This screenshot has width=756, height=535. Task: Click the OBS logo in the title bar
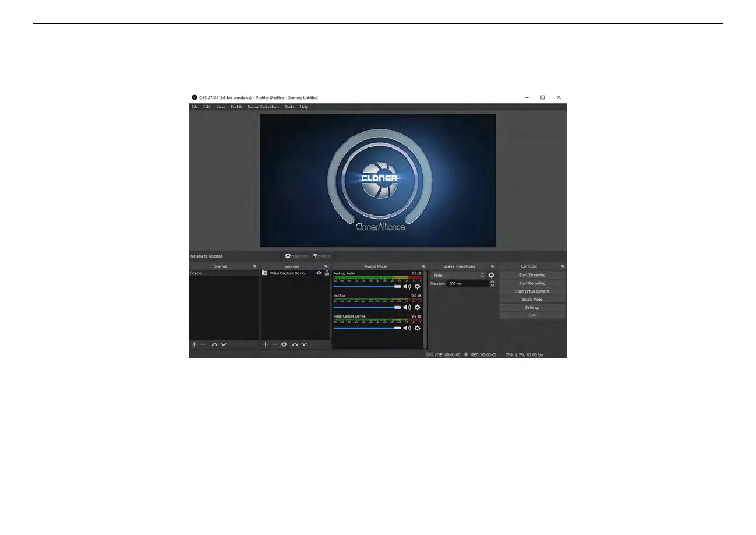point(195,97)
